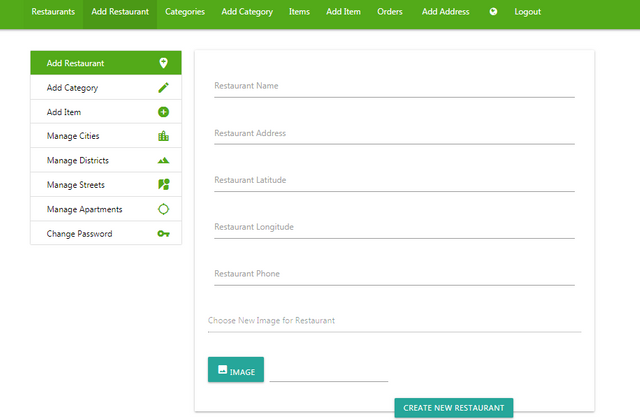Click the target circle icon beside Manage Apartments
This screenshot has height=420, width=640.
click(x=163, y=209)
